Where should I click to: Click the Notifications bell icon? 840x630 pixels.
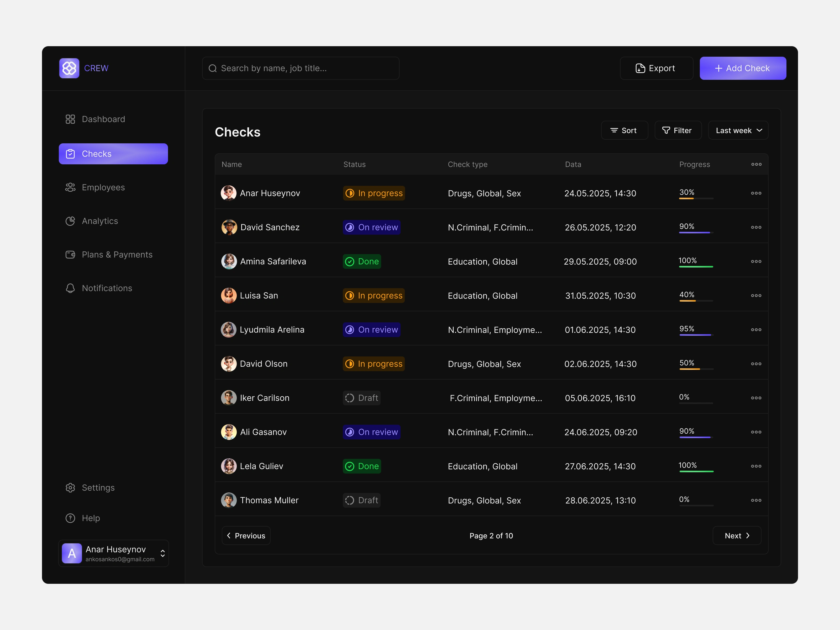click(x=70, y=288)
